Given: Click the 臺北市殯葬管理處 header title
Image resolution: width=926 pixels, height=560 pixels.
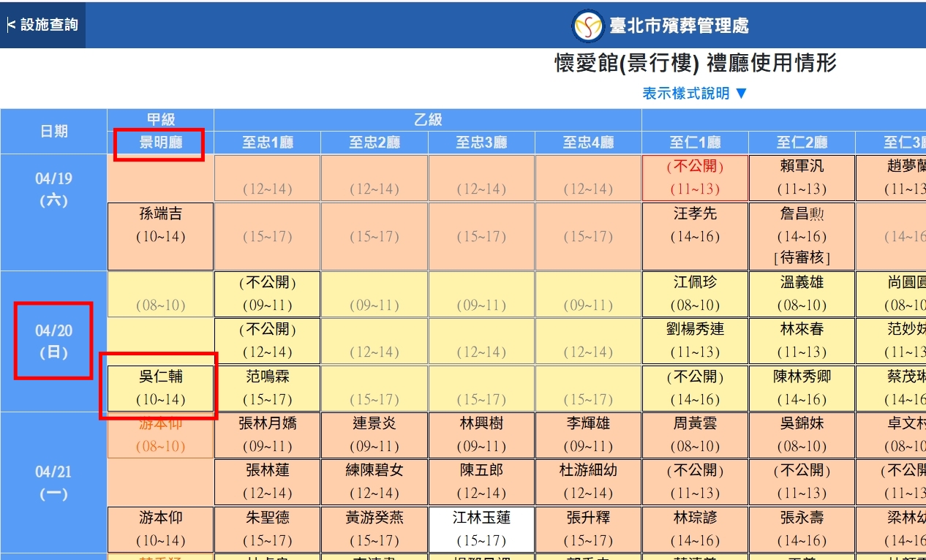Looking at the screenshot, I should point(680,26).
